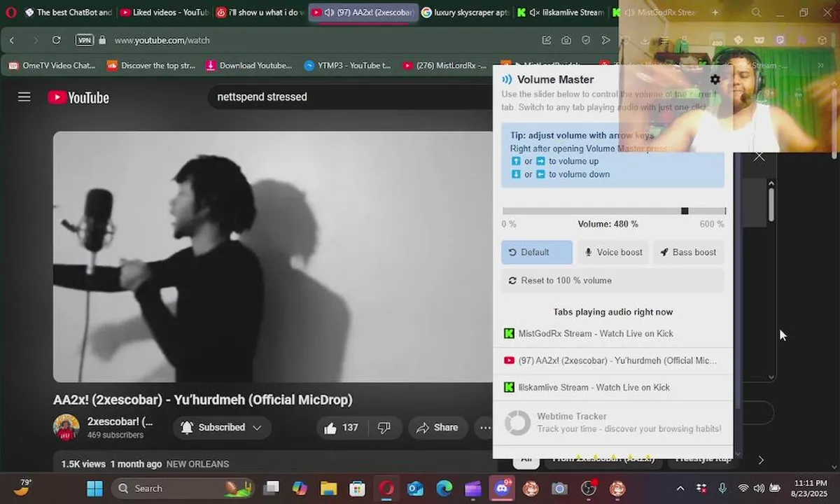Switch to lilskamlive Stream tab
Viewport: 840px width, 504px height.
coord(561,13)
